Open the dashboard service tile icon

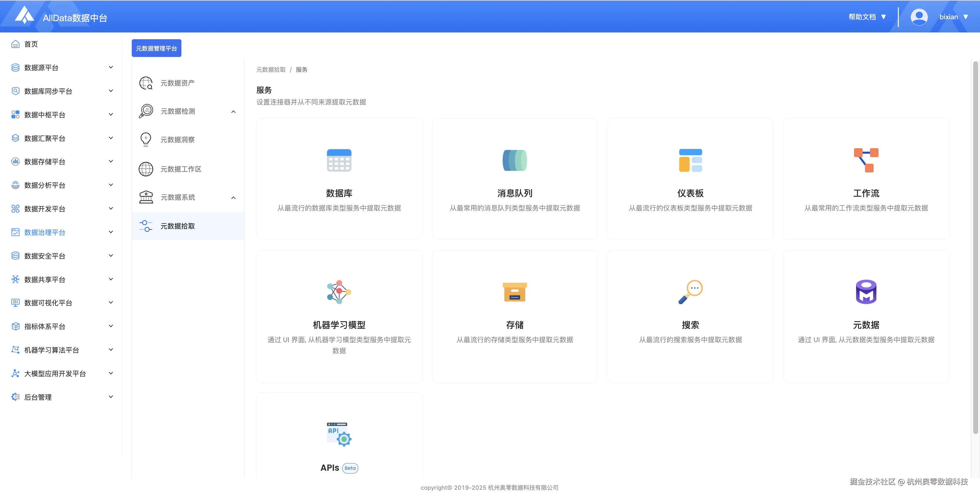coord(690,160)
